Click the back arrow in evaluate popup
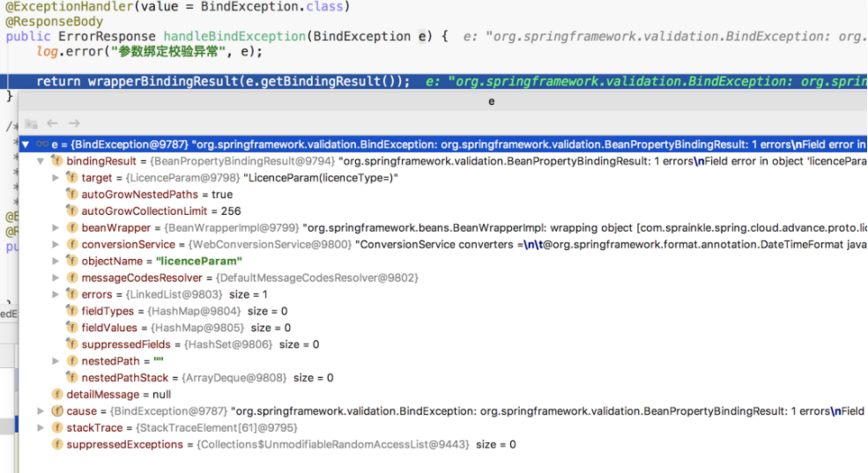The width and height of the screenshot is (868, 473). click(x=52, y=122)
